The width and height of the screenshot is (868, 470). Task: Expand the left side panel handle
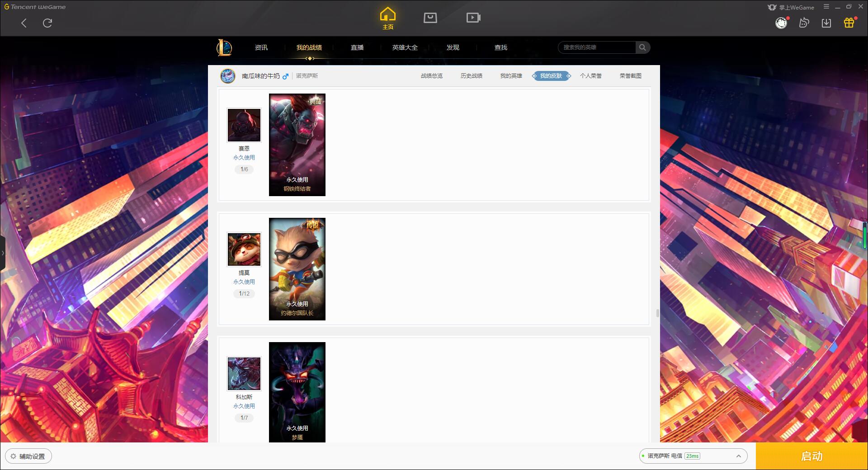3,253
